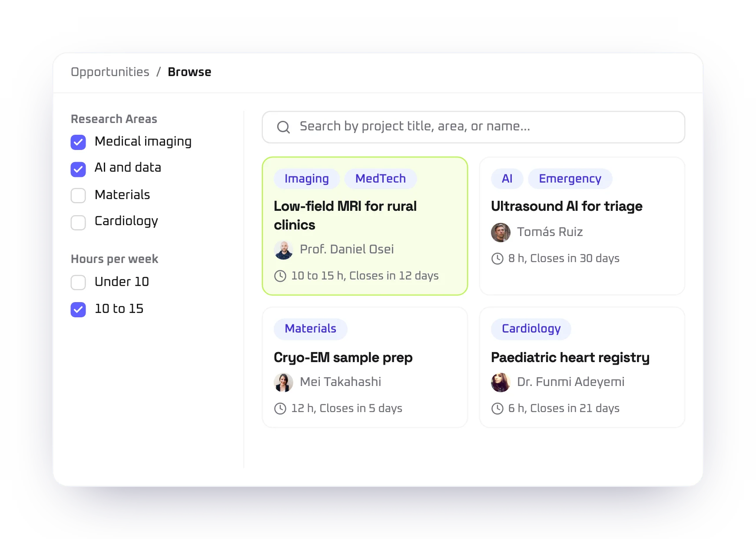Viewport: 756px width, 539px height.
Task: Click the Browse breadcrumb
Action: (x=189, y=72)
